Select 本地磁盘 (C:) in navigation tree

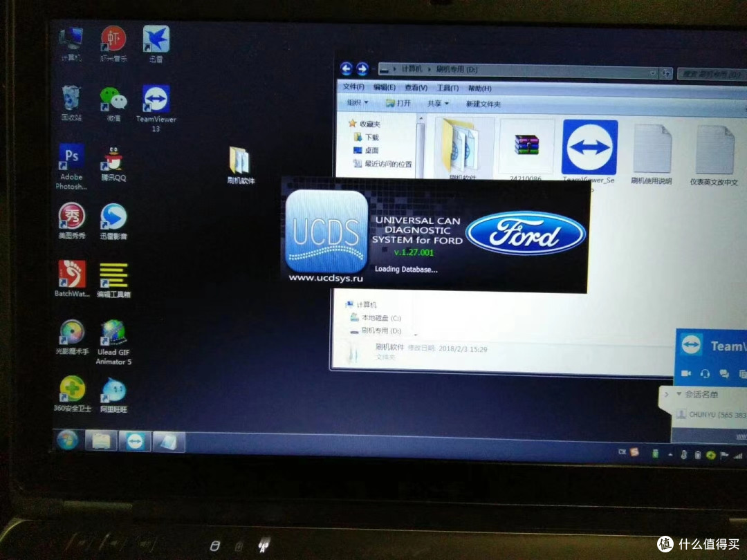point(376,317)
